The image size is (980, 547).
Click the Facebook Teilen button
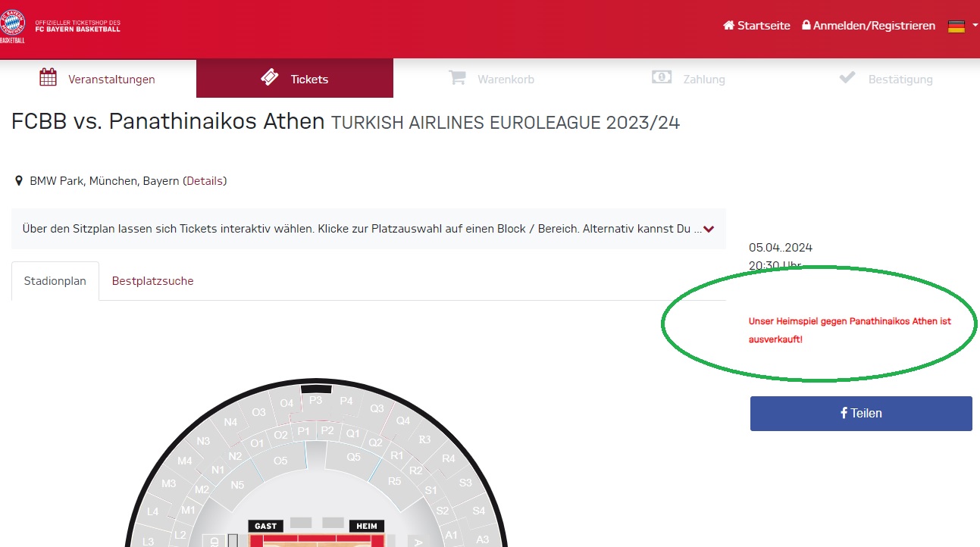861,414
